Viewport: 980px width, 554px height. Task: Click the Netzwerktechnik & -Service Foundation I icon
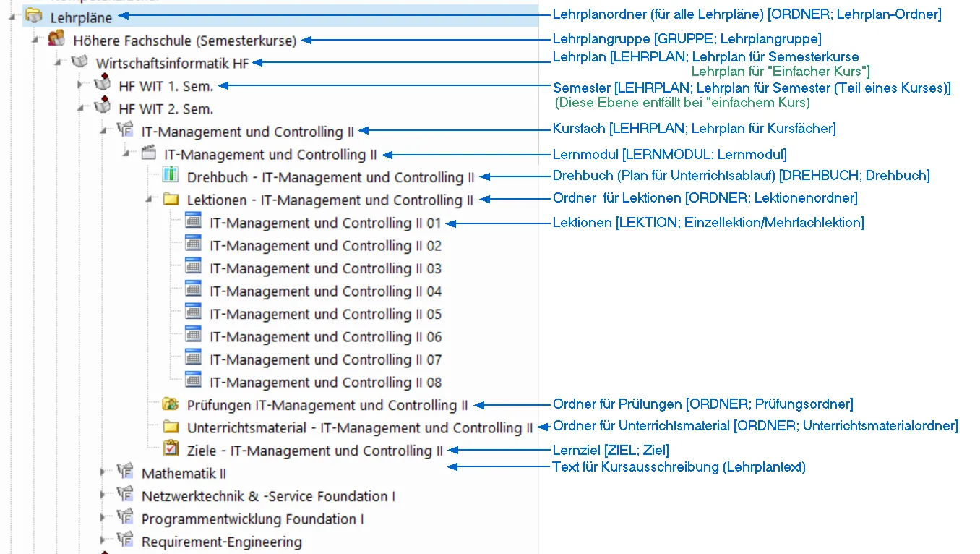click(125, 495)
